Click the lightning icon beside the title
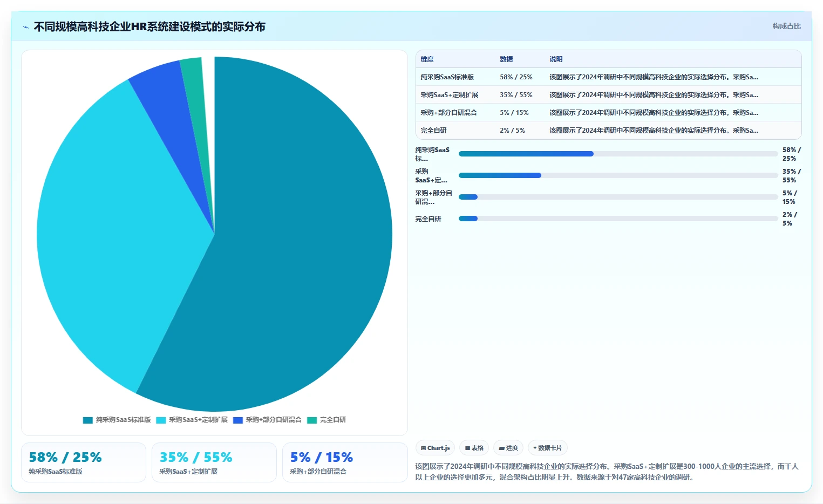 click(x=25, y=27)
